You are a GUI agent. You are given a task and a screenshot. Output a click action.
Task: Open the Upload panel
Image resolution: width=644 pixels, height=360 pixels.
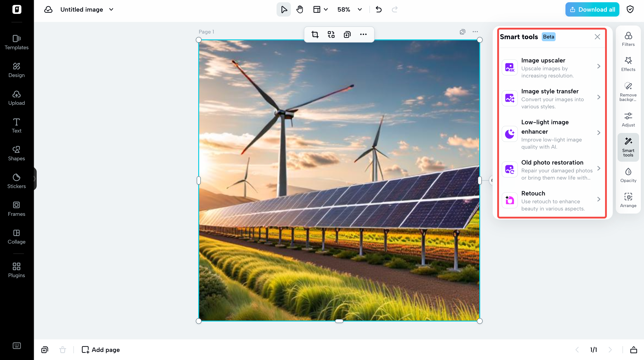pos(17,98)
